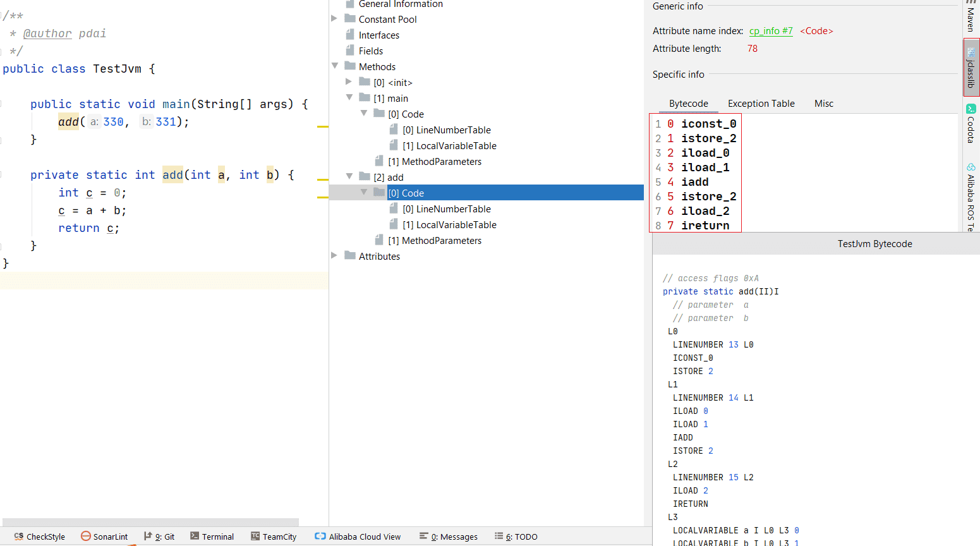Open the Terminal tool window icon
The image size is (980, 546).
195,537
